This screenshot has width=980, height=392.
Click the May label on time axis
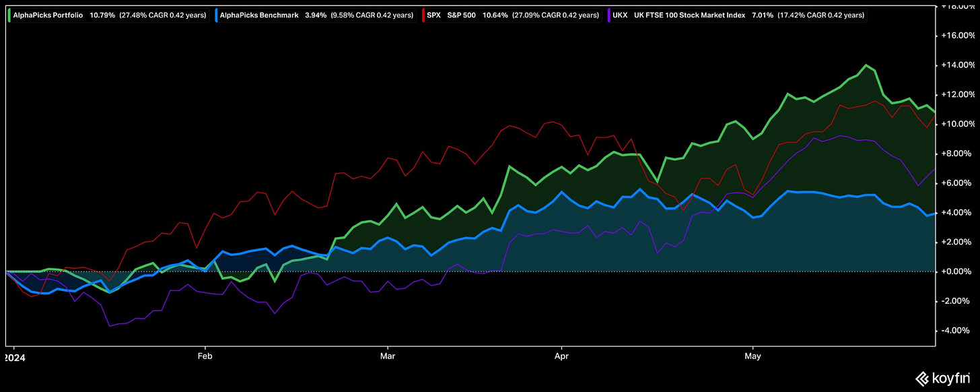click(753, 356)
